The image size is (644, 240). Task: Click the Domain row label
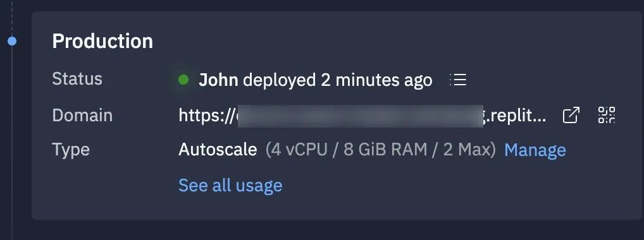pyautogui.click(x=82, y=116)
